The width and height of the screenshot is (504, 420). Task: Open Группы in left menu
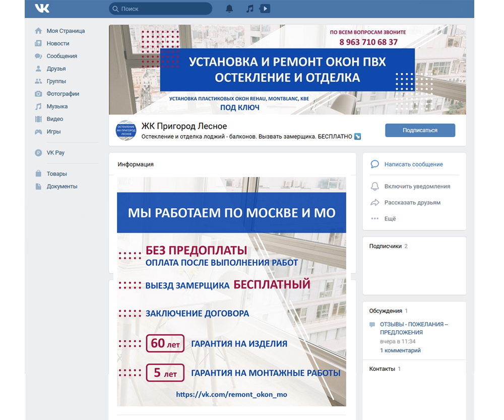click(x=56, y=81)
